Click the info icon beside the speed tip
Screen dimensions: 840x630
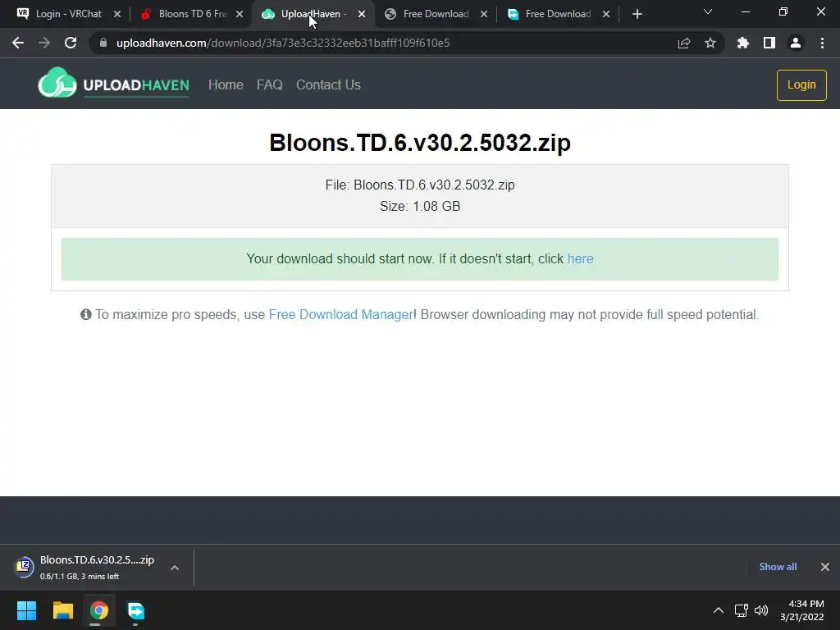click(x=85, y=314)
